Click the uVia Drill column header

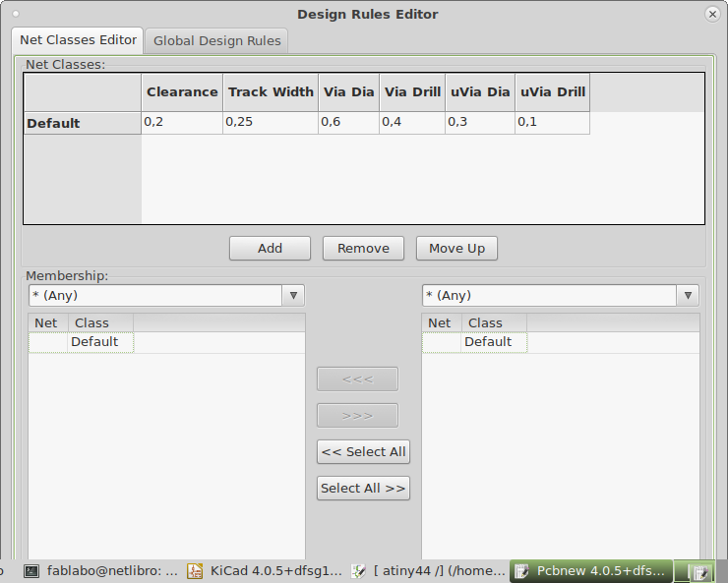[x=553, y=92]
